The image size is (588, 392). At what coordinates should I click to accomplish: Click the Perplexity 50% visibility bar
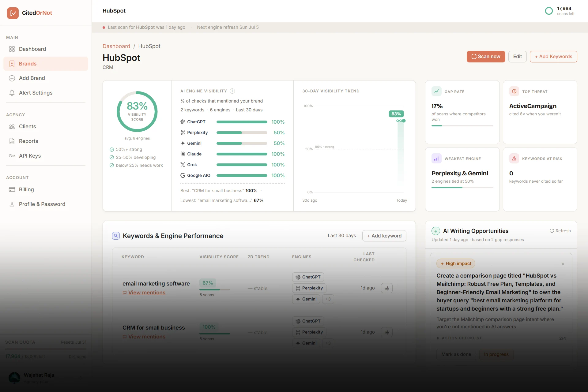coord(242,133)
